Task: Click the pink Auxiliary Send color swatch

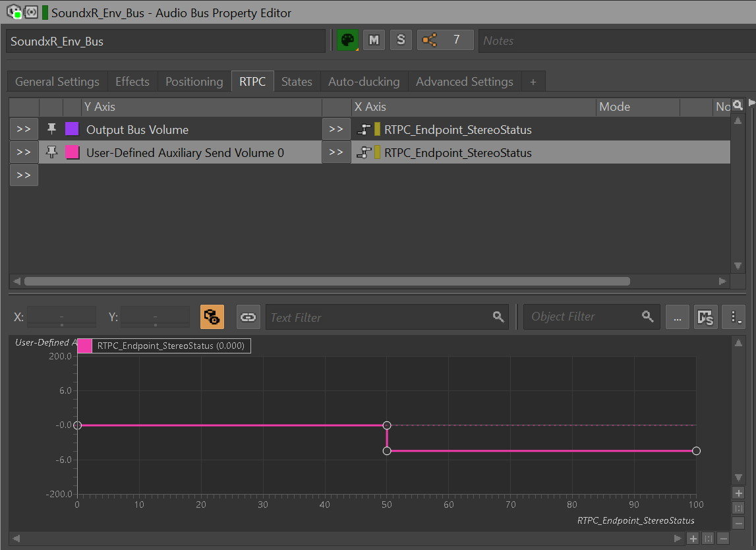Action: (72, 152)
